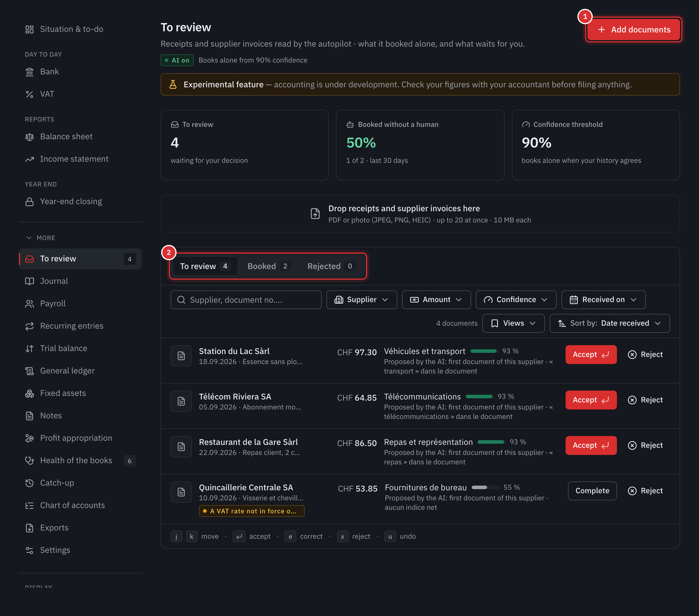Open the Amount filter dropdown

pyautogui.click(x=436, y=300)
